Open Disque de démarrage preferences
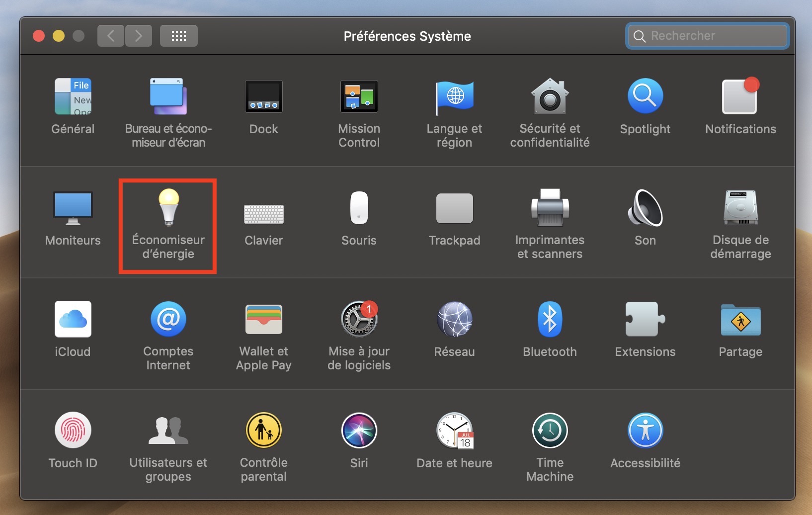 tap(740, 209)
